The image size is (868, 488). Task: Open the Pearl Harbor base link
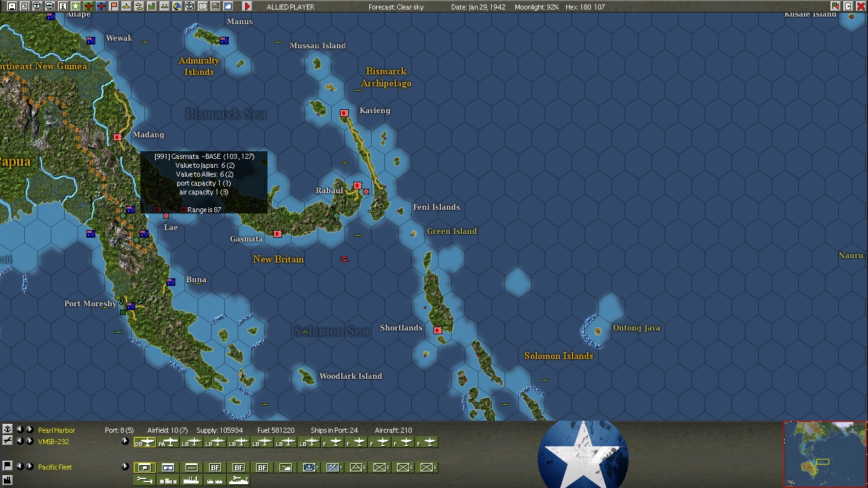pyautogui.click(x=57, y=430)
